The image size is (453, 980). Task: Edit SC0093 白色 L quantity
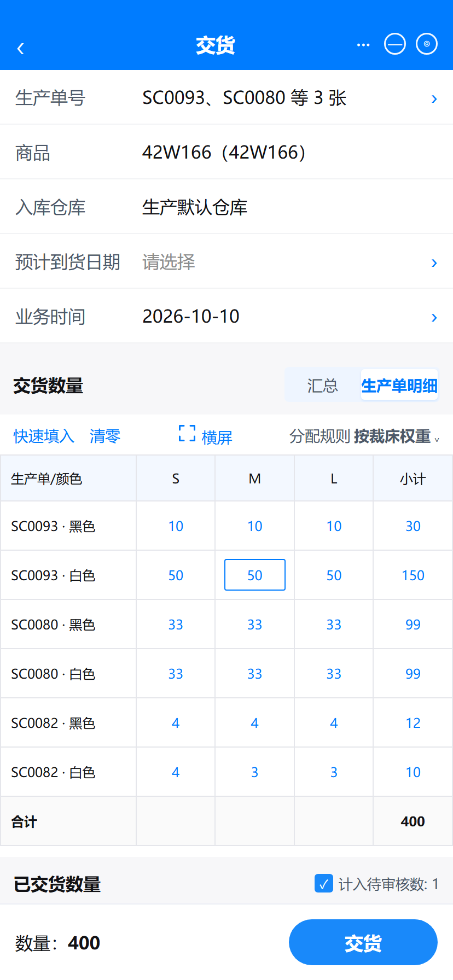tap(334, 575)
